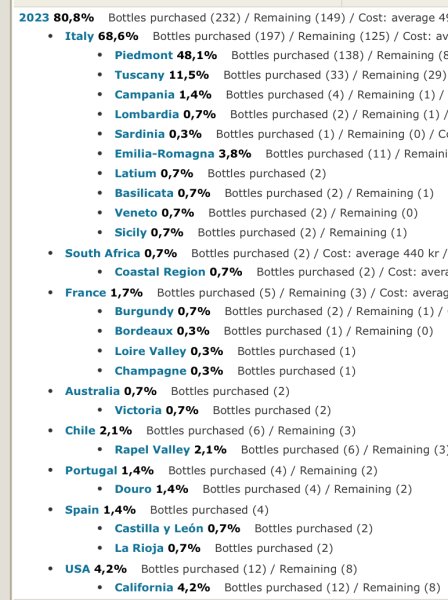Select the Emilia-Romagna link
448x600 pixels.
tap(165, 154)
